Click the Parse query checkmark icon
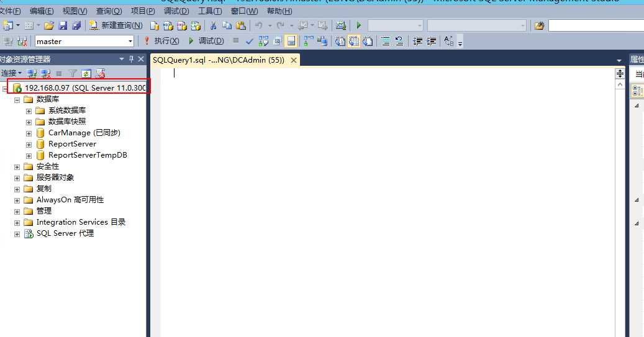 pyautogui.click(x=249, y=41)
